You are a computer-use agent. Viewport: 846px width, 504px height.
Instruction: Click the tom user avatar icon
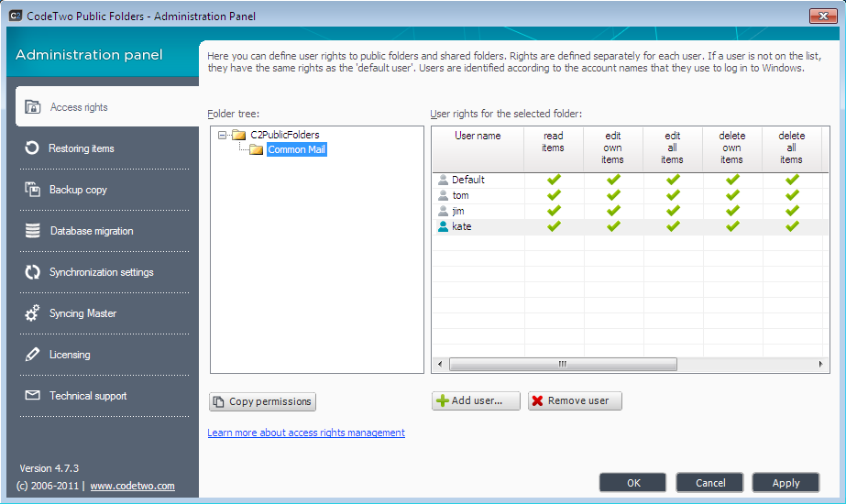[443, 195]
